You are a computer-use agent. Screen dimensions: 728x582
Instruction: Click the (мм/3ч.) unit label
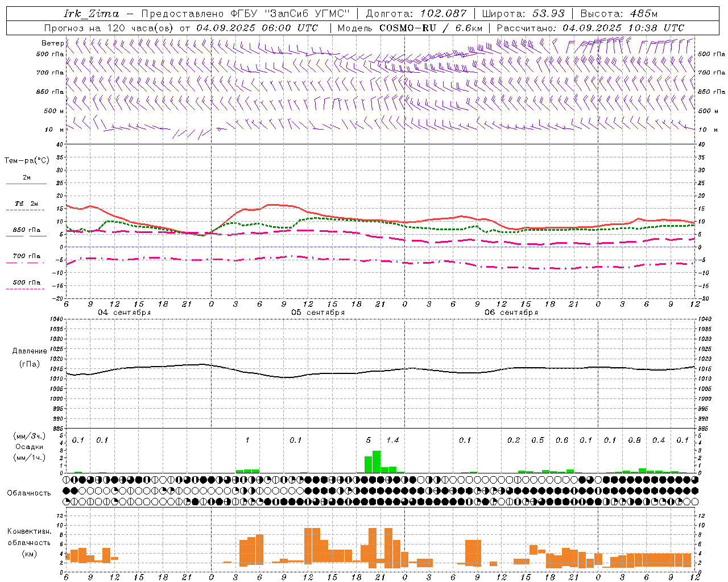(x=30, y=436)
